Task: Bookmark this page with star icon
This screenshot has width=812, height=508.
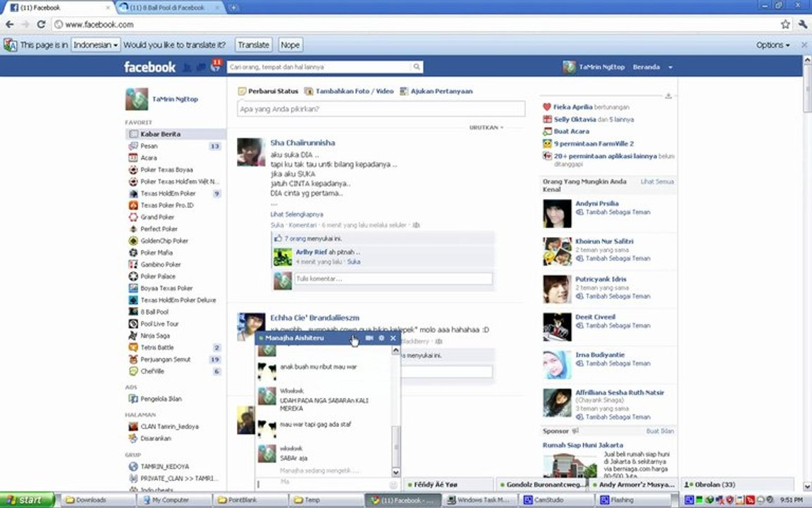Action: point(785,25)
